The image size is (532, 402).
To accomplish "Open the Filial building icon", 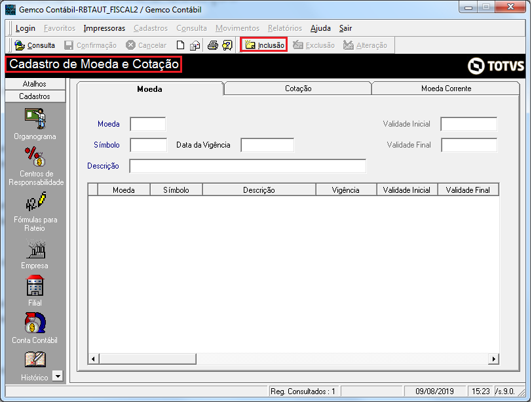I will click(35, 285).
